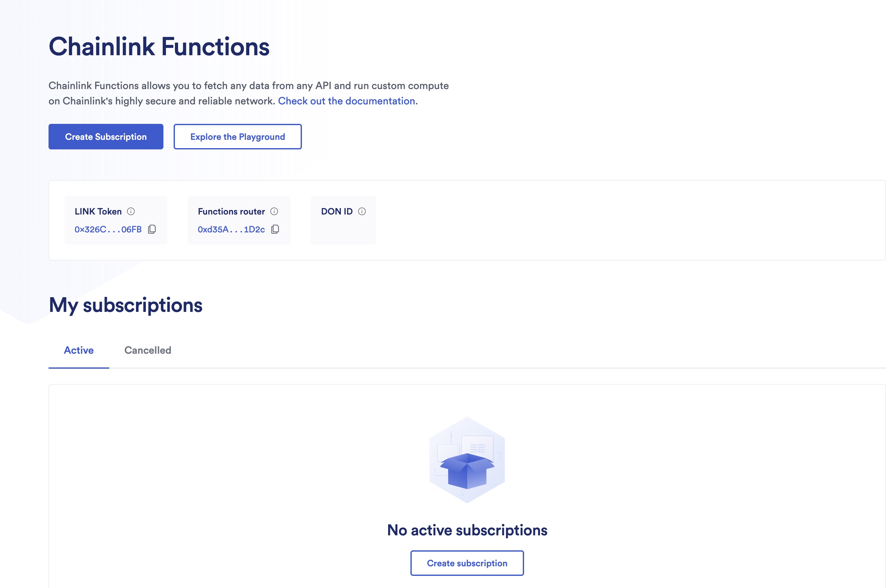Click the LINK Token info icon

[x=131, y=211]
